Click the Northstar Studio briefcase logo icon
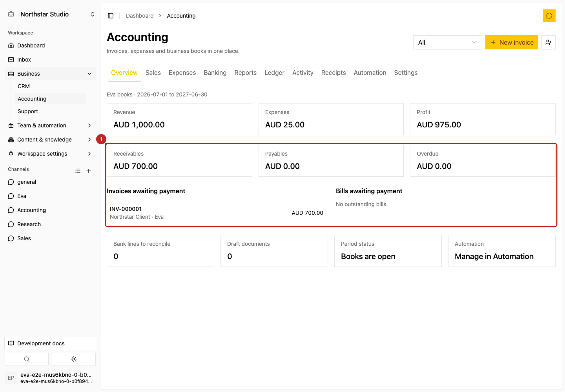The image size is (565, 392). (x=11, y=14)
